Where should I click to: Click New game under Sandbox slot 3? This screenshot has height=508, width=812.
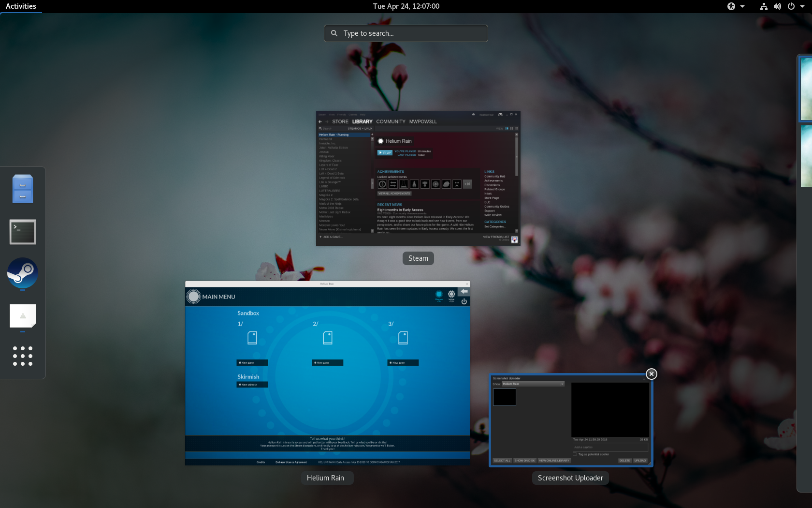(403, 363)
